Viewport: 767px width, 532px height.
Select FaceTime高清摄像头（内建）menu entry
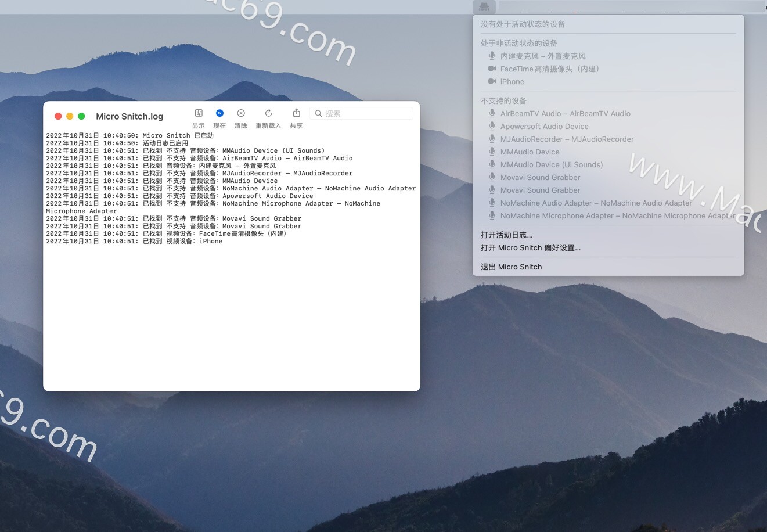coord(550,69)
